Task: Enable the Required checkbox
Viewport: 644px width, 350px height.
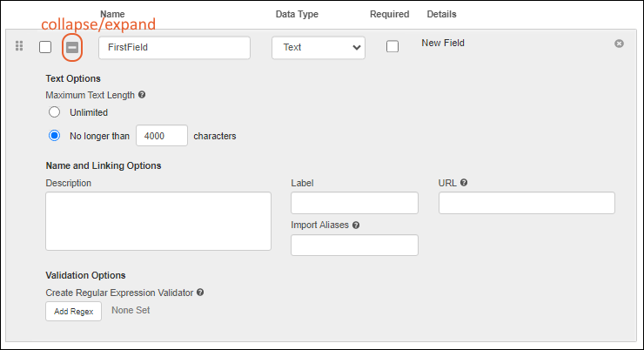Action: (392, 47)
